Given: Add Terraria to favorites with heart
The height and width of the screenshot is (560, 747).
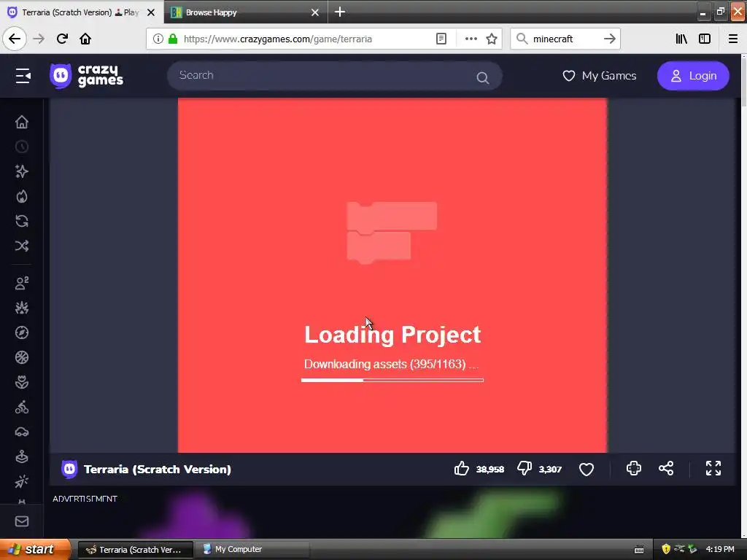Looking at the screenshot, I should click(587, 470).
